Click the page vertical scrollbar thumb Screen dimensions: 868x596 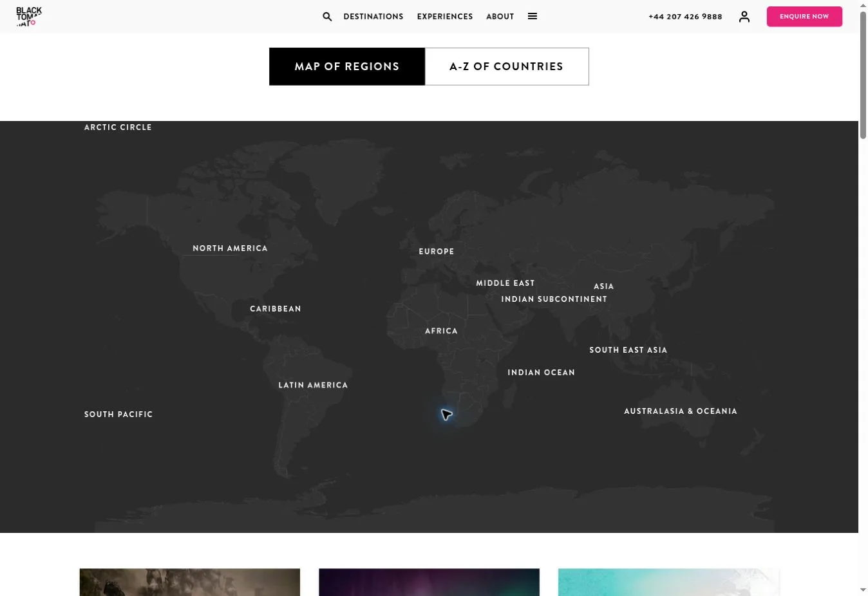(863, 74)
